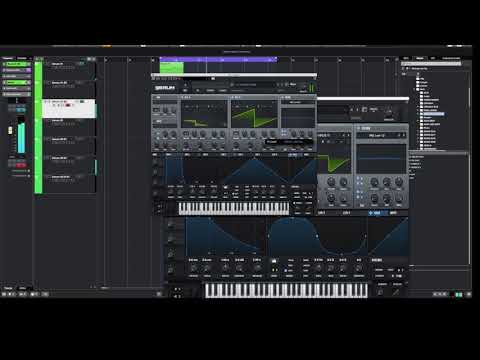The width and height of the screenshot is (480, 360).
Task: Click the purple loop range in the timeline ruler
Action: [x=218, y=59]
